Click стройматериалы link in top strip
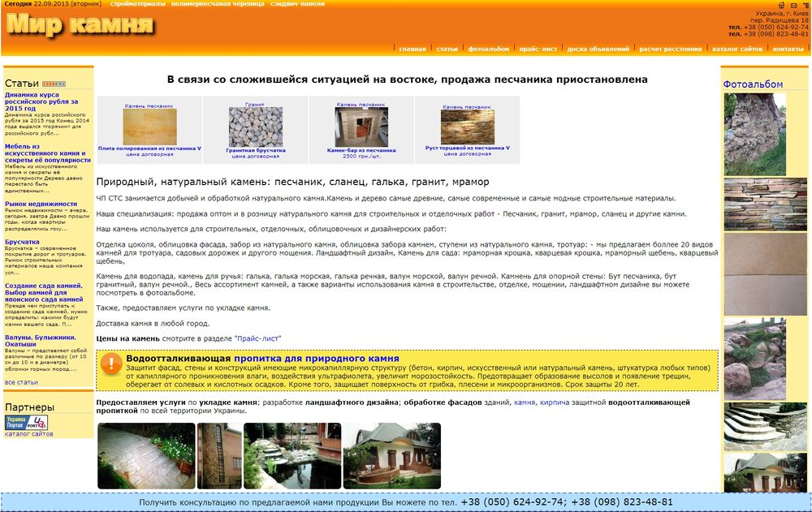812x512 pixels. [x=138, y=3]
